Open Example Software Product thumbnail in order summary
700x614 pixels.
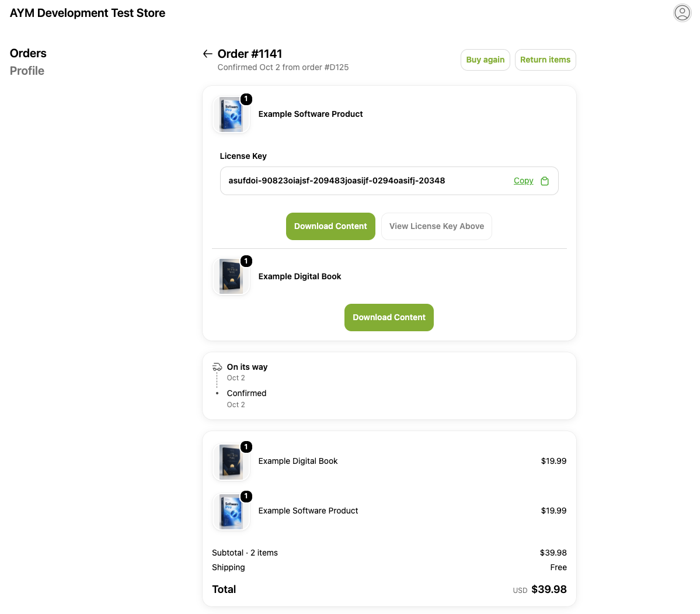[x=231, y=511]
